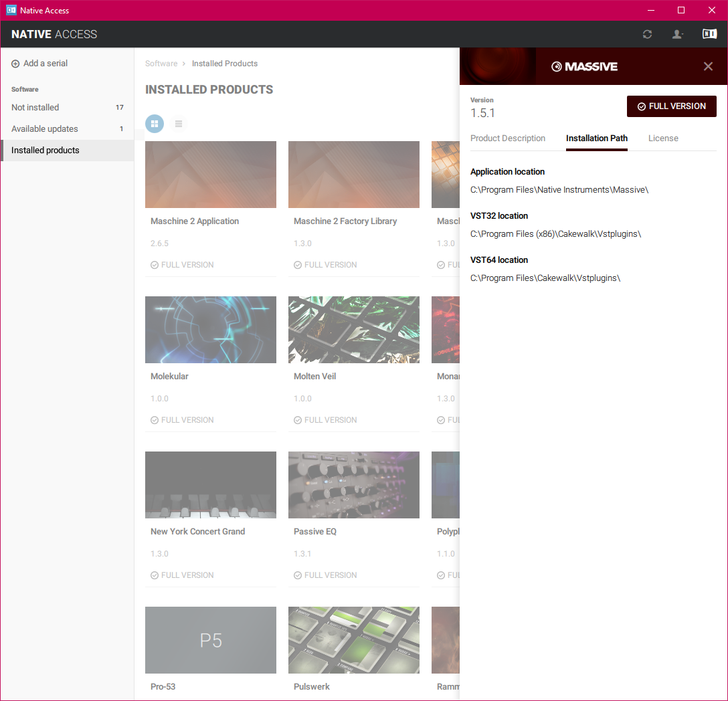The height and width of the screenshot is (701, 728).
Task: Open the Maschine 2 Application thumbnail
Action: click(x=211, y=175)
